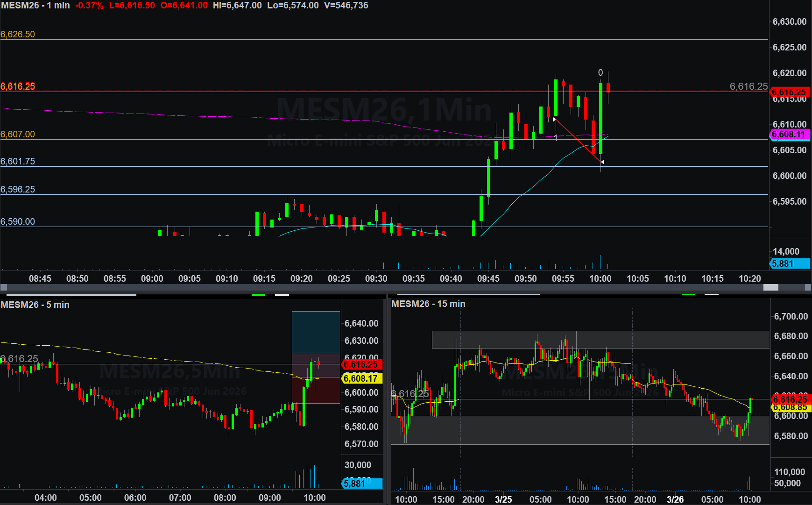This screenshot has width=812, height=505.
Task: Click the yellow 6,608.17 price tag on 5-min chart
Action: click(362, 378)
